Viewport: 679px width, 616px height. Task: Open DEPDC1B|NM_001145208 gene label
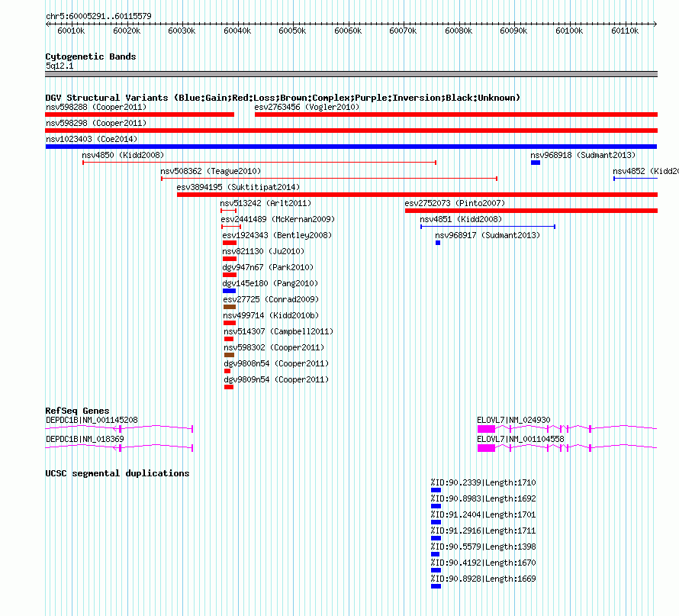92,420
